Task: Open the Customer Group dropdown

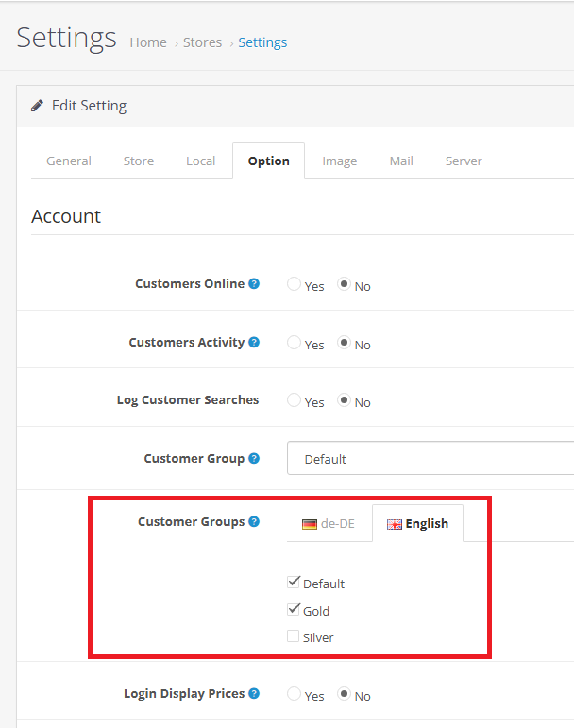Action: coord(430,459)
